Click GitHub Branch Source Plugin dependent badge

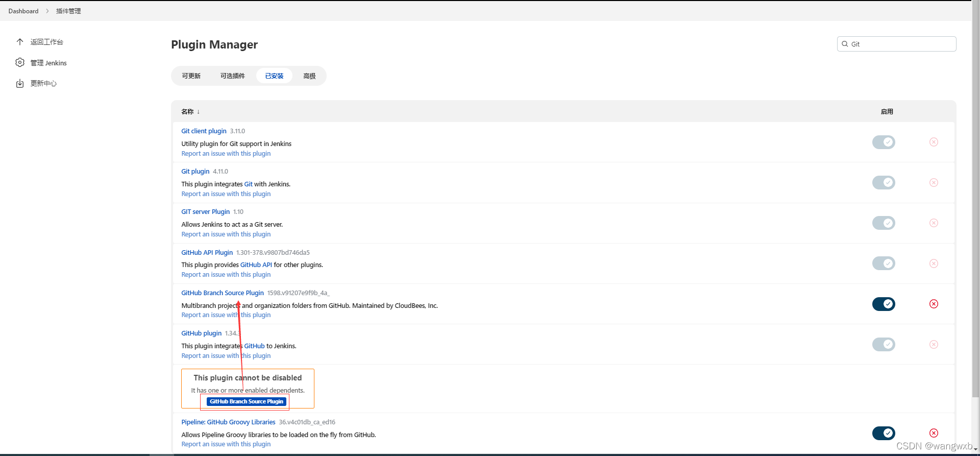[x=247, y=402]
